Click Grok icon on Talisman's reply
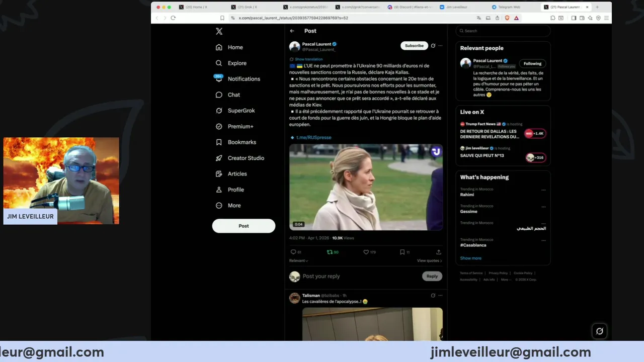The height and width of the screenshot is (362, 644). coord(433,296)
